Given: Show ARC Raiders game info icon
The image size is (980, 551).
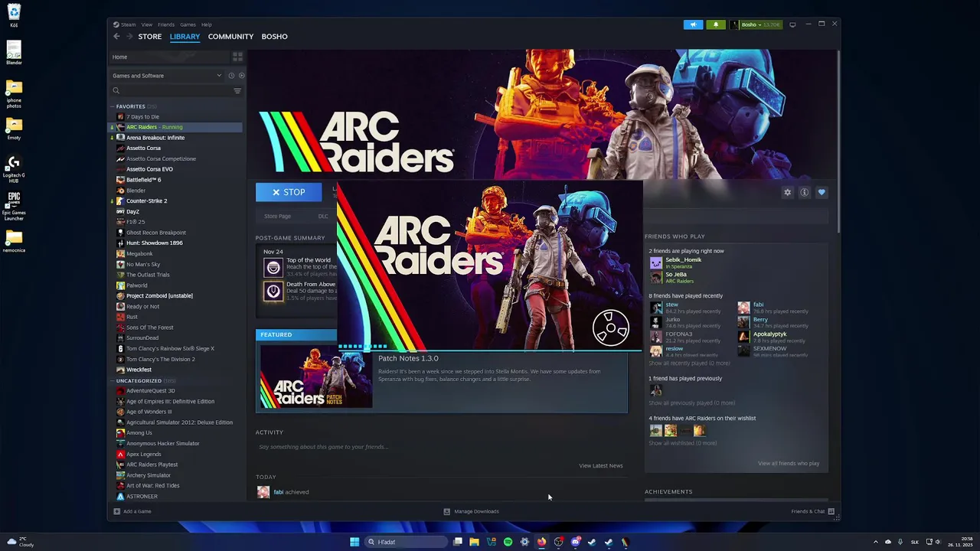Looking at the screenshot, I should click(x=804, y=193).
